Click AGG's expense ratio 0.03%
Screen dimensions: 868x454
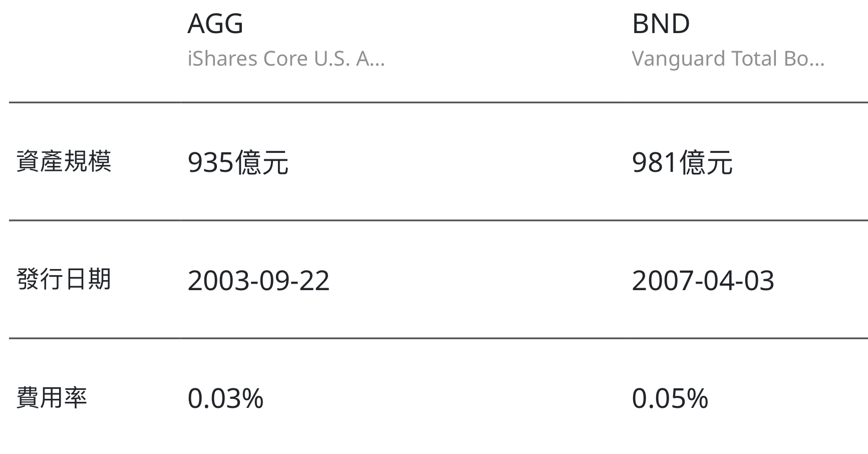coord(225,399)
